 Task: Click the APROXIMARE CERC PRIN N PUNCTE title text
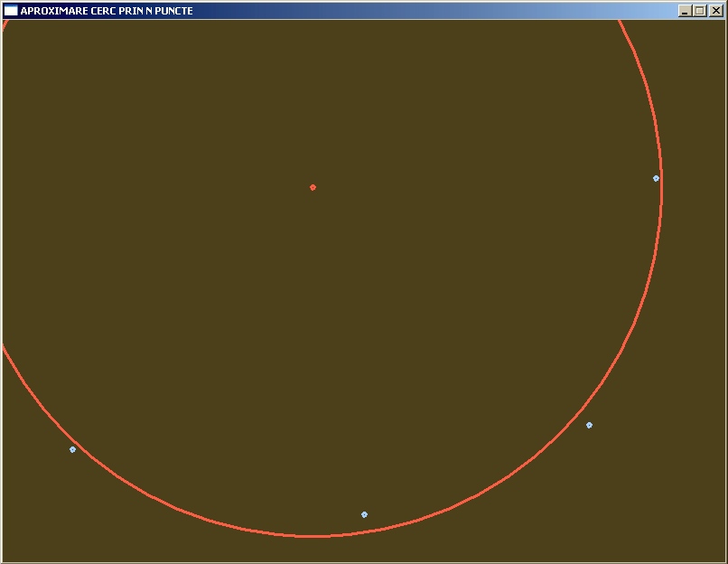(x=107, y=10)
